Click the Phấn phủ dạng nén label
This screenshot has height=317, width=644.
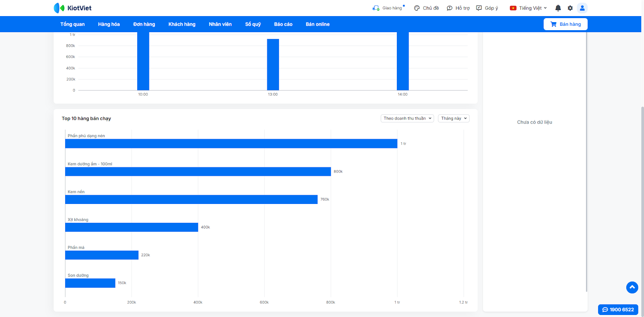[x=86, y=136]
